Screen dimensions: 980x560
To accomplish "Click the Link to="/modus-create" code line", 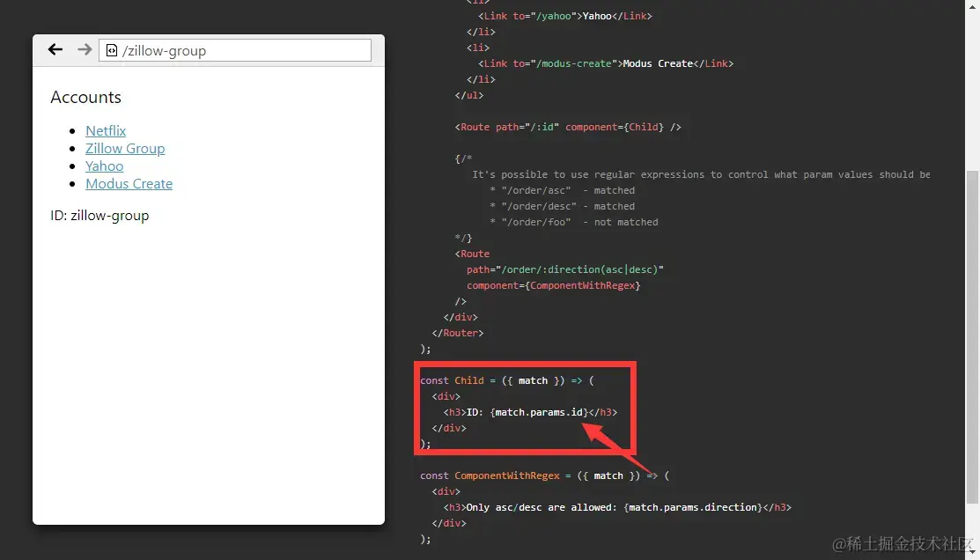I will coord(606,63).
